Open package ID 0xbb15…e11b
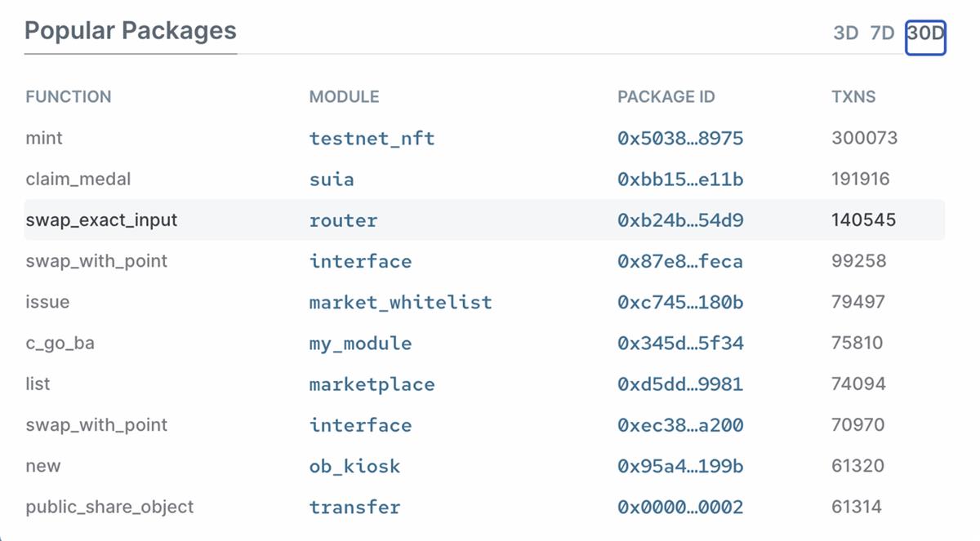The height and width of the screenshot is (541, 980). tap(680, 180)
